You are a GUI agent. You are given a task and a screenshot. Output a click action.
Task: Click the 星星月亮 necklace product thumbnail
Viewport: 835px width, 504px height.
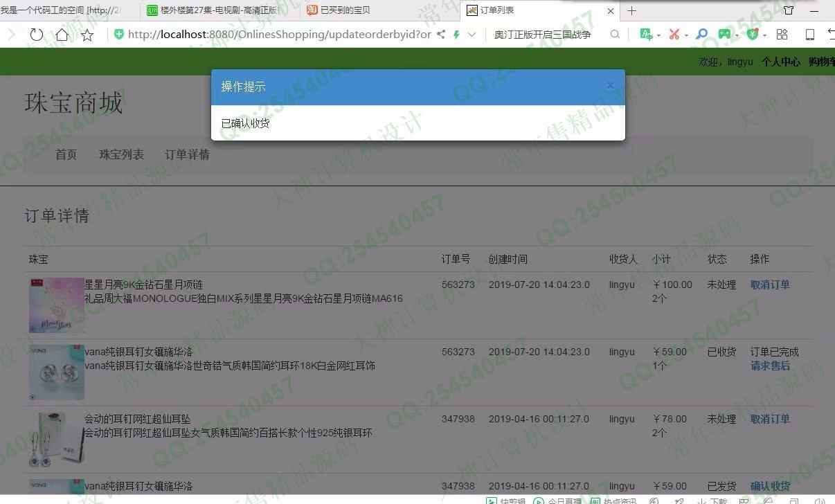click(x=57, y=305)
